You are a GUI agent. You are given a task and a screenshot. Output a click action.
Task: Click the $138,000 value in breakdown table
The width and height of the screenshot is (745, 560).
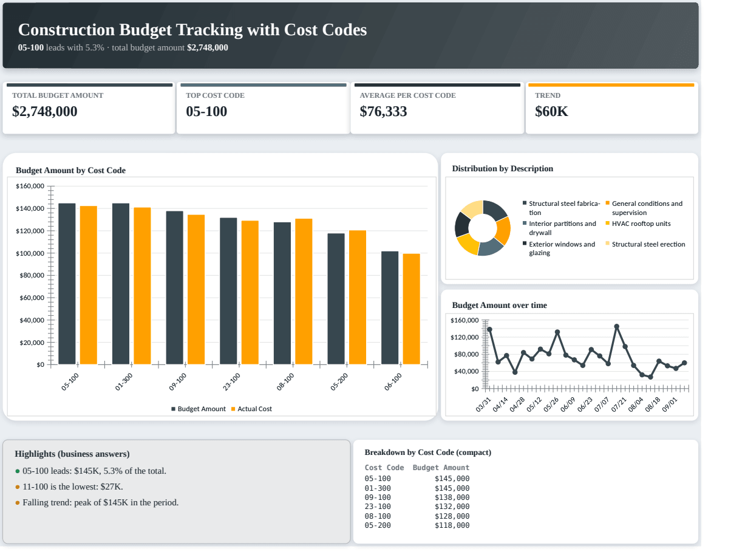[452, 497]
